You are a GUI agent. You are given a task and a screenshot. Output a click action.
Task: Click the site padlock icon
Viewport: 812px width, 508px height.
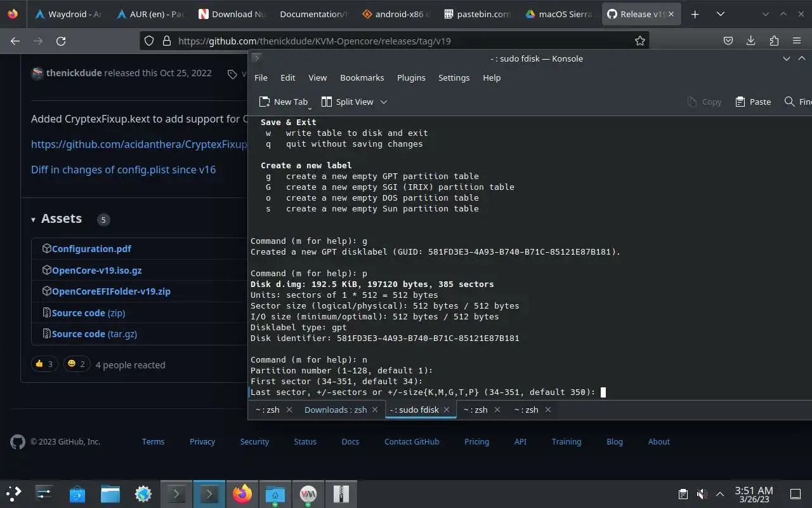167,41
